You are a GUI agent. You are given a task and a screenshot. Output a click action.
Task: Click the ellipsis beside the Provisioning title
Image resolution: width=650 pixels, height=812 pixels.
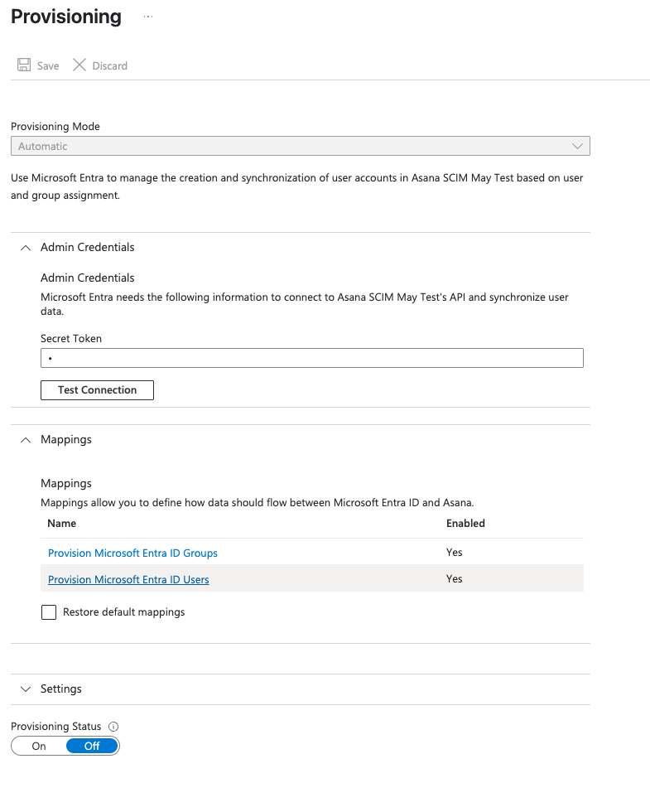[x=148, y=17]
